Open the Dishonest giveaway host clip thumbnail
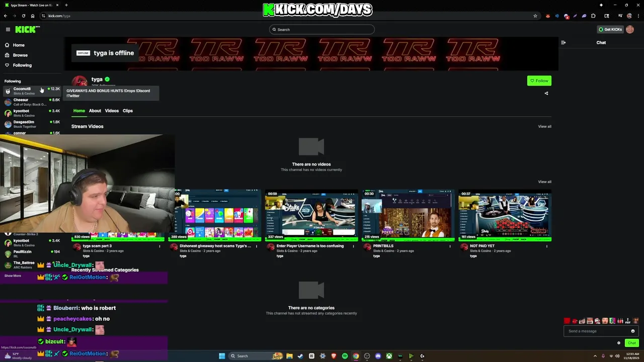The width and height of the screenshot is (644, 362). pos(215,215)
